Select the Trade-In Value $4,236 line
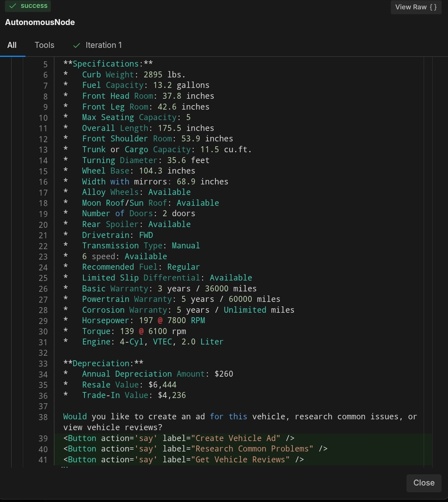 tap(125, 395)
